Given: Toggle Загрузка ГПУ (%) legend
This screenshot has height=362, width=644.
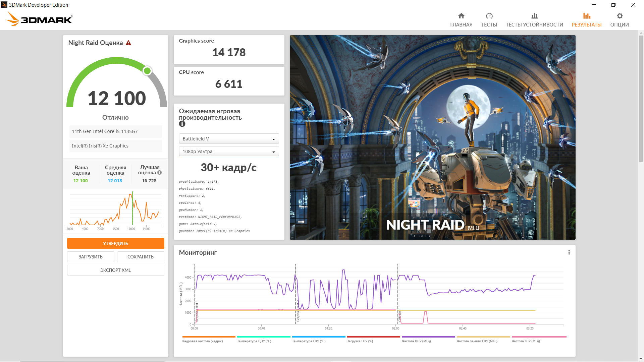Looking at the screenshot, I should (373, 339).
